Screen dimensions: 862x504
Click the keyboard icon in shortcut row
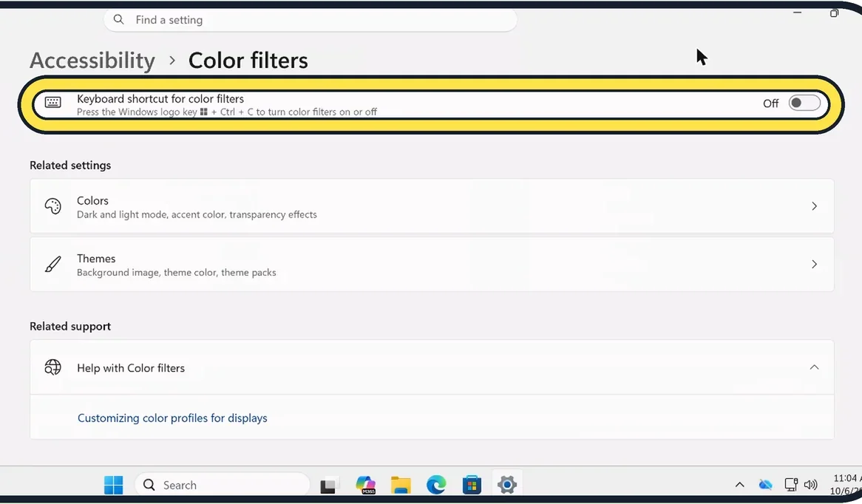pos(52,102)
